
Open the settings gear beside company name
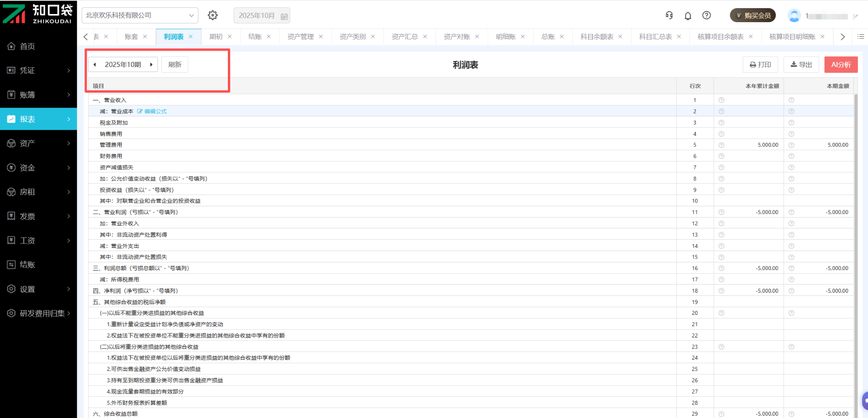(212, 15)
